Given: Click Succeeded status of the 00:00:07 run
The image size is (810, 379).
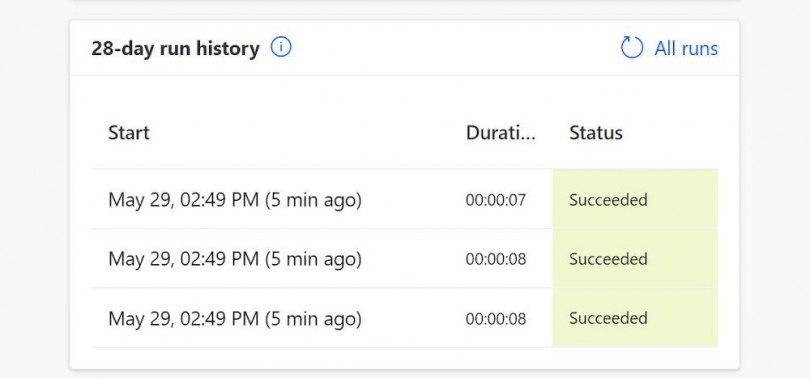Looking at the screenshot, I should click(608, 200).
